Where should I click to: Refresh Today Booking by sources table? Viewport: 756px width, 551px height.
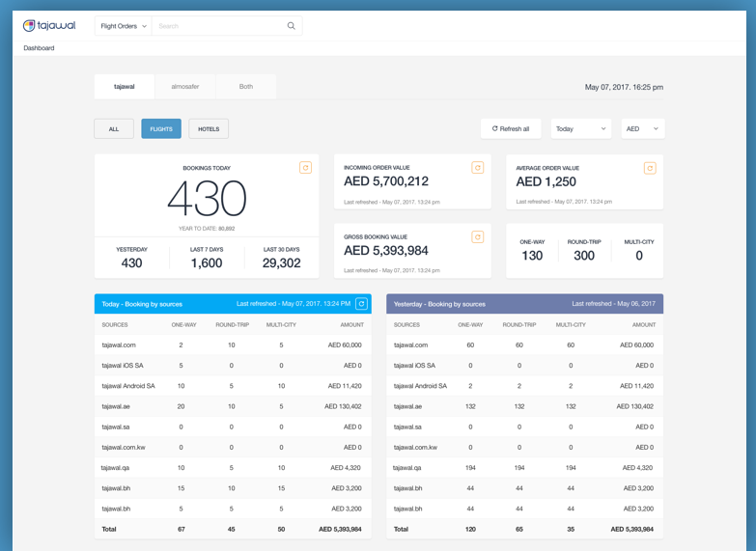pos(362,304)
